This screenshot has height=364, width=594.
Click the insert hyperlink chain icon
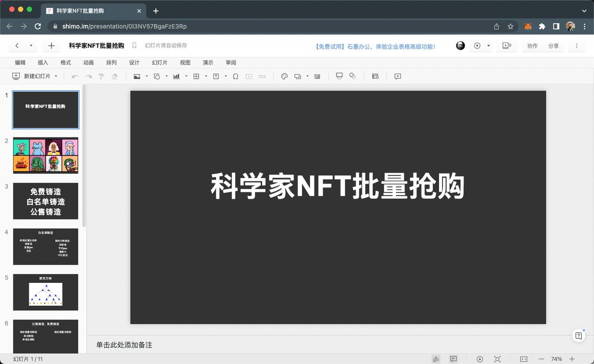click(x=262, y=76)
